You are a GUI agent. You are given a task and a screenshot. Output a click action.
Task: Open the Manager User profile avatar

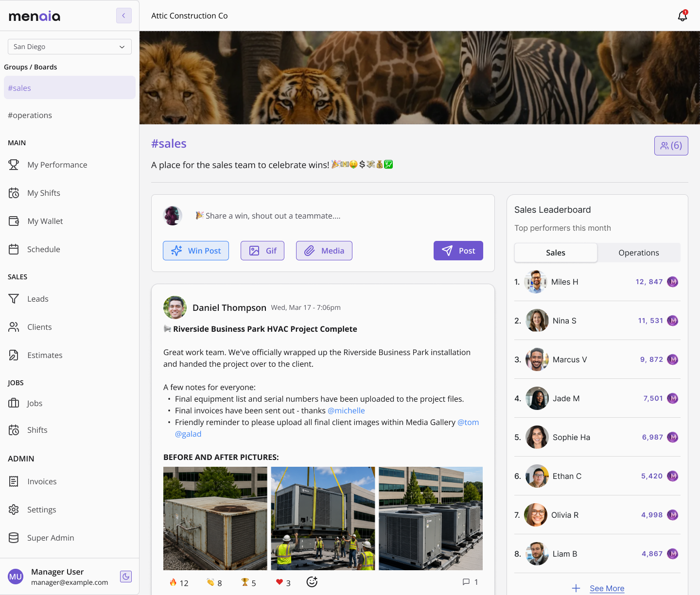tap(16, 577)
